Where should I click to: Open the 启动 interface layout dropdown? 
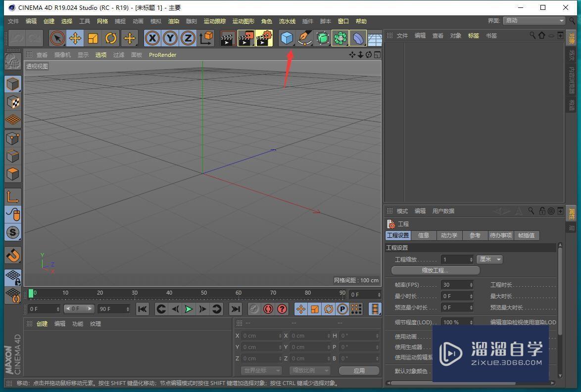tap(533, 21)
